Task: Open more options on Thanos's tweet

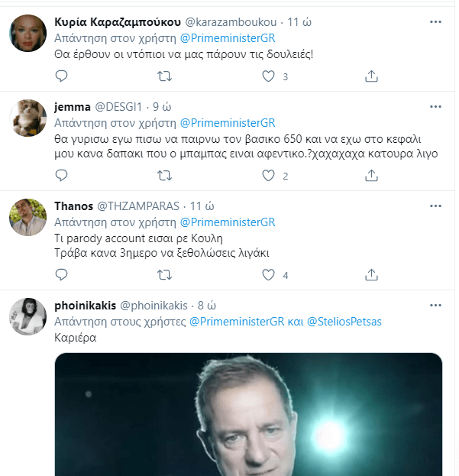Action: click(435, 206)
